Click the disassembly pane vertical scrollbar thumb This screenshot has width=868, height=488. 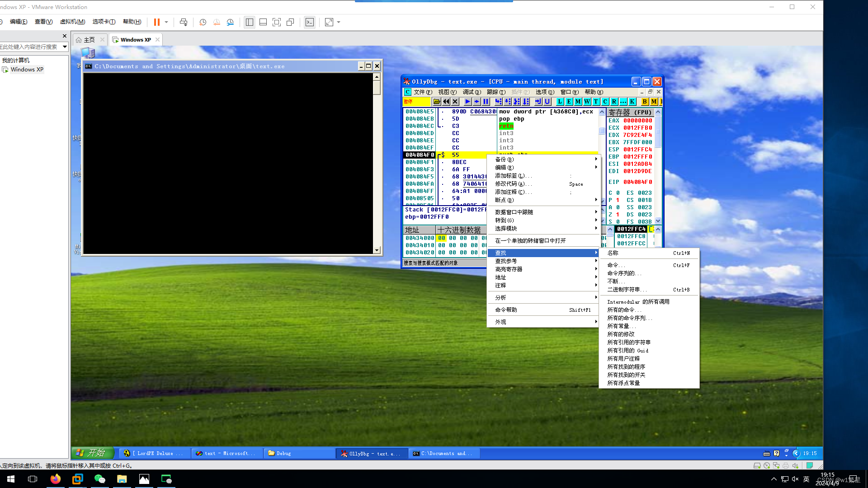click(602, 131)
